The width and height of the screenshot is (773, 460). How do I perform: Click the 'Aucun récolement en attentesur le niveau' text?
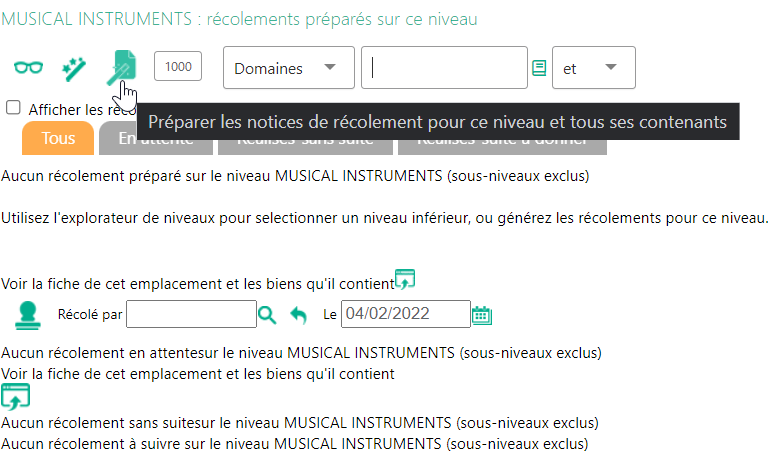(301, 353)
